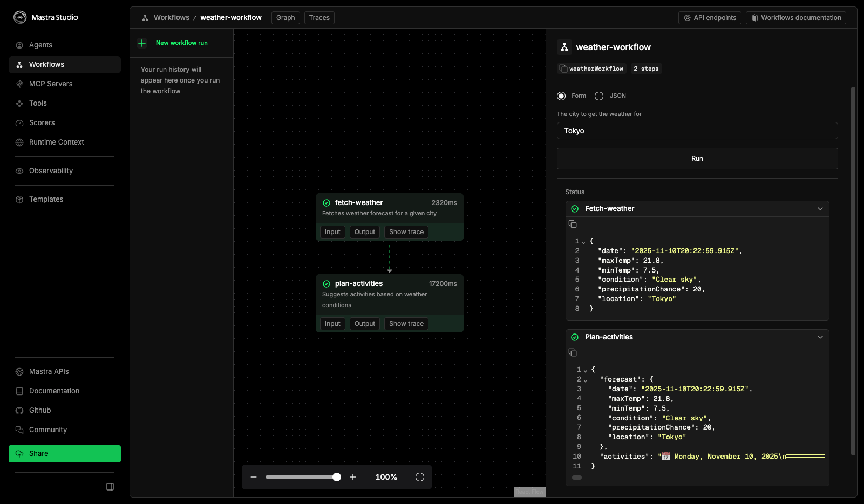This screenshot has height=504, width=864.
Task: Select the Form radio option
Action: point(561,96)
